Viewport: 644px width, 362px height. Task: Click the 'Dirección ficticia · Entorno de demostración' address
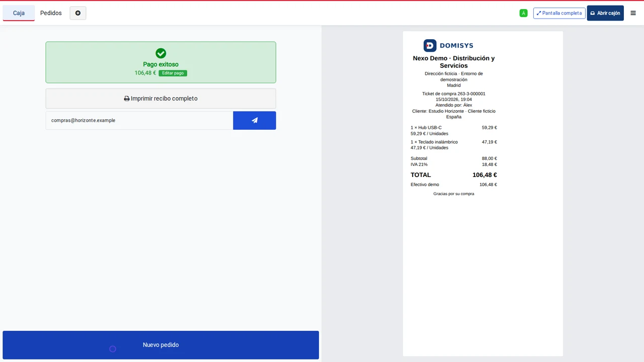pos(454,76)
